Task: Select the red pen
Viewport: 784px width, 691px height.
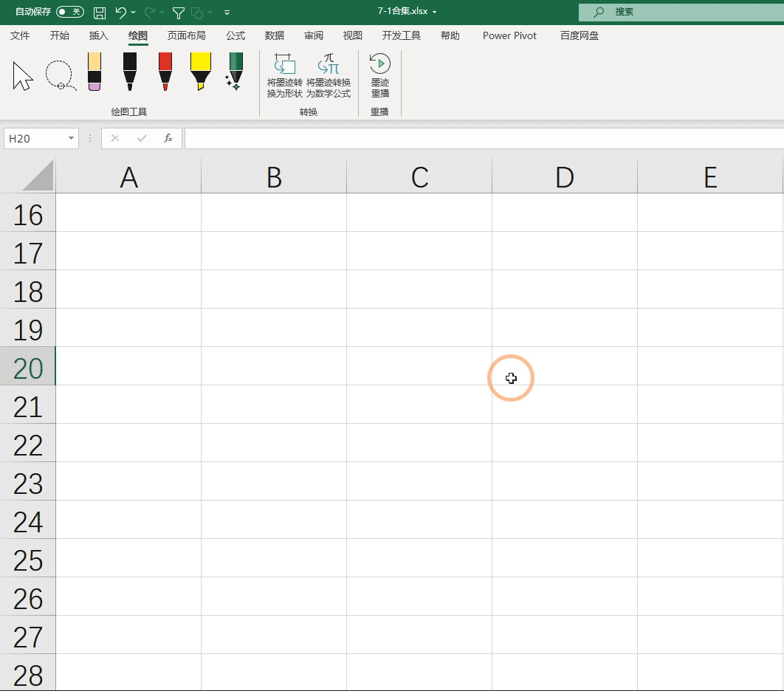Action: pos(165,72)
